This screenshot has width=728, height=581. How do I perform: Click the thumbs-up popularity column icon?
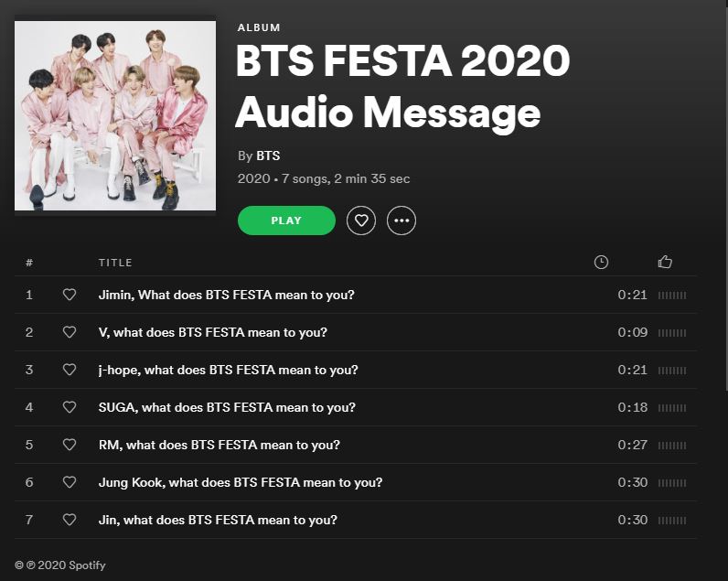[x=665, y=262]
